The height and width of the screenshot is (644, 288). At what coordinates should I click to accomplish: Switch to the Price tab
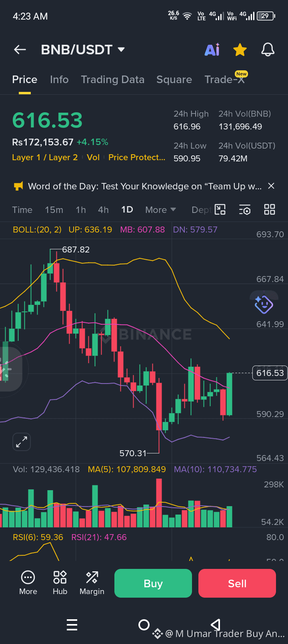click(x=25, y=80)
